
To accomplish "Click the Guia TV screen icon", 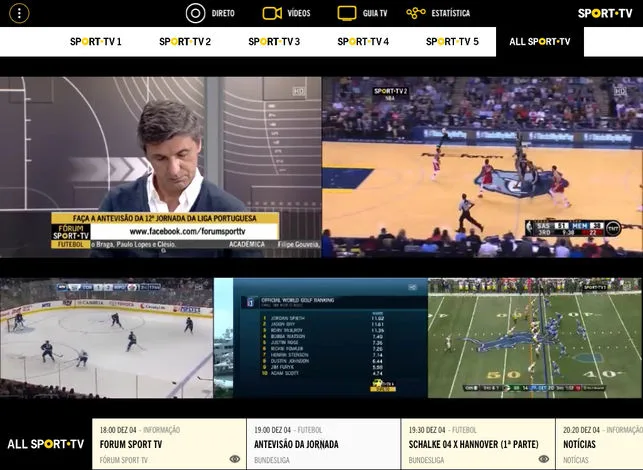I will pyautogui.click(x=347, y=13).
